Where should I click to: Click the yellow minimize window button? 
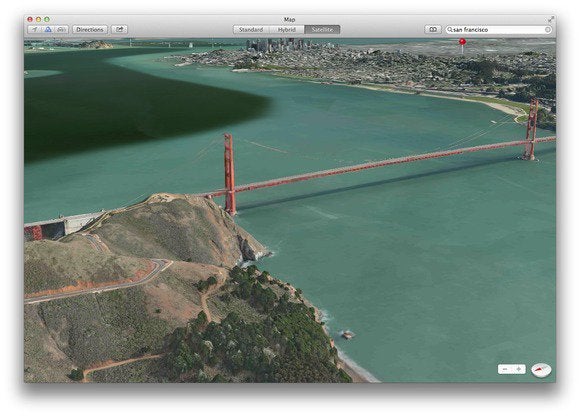pyautogui.click(x=38, y=19)
